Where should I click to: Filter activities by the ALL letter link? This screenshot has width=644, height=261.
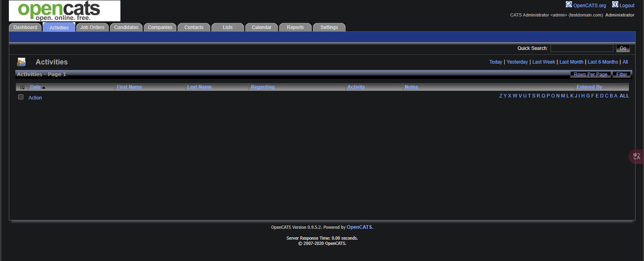(x=624, y=96)
